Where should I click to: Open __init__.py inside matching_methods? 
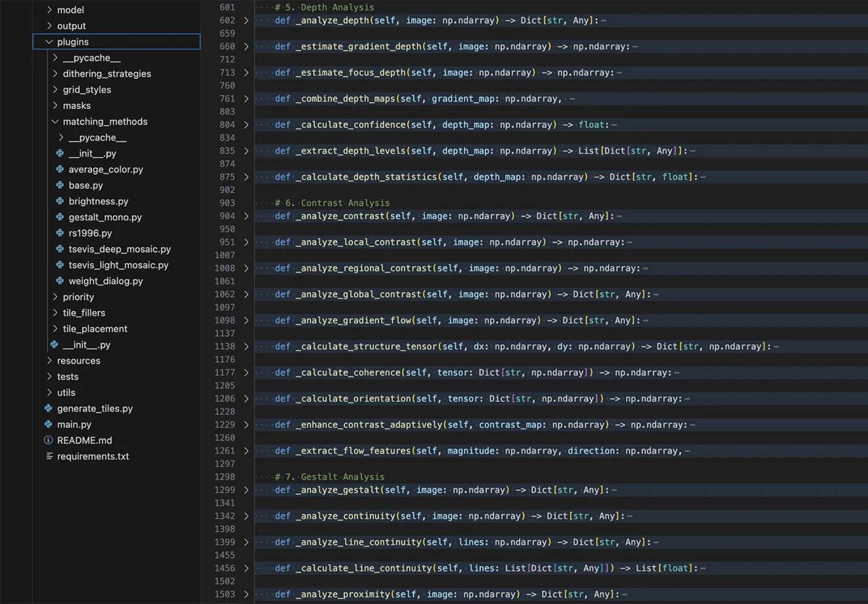click(92, 153)
